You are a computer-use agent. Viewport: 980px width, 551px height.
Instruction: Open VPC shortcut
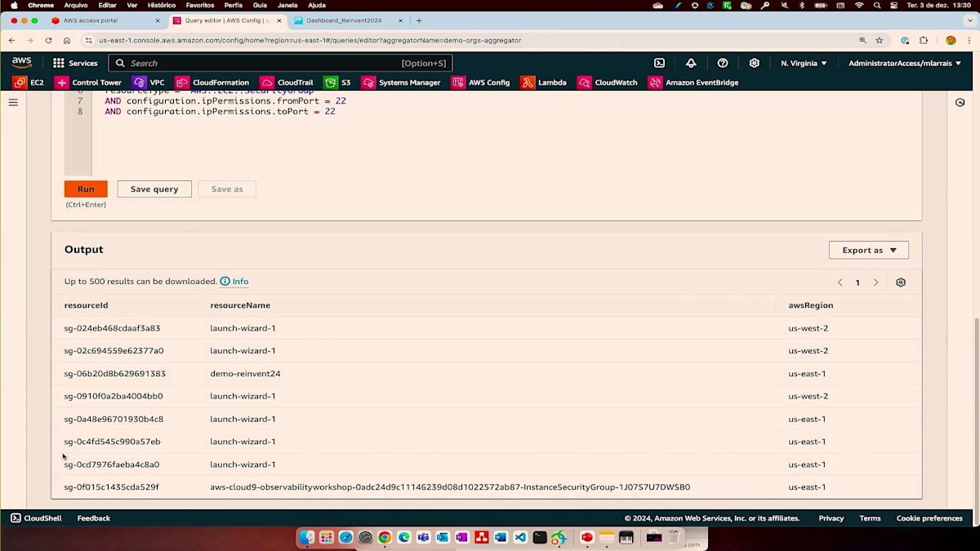pos(149,82)
